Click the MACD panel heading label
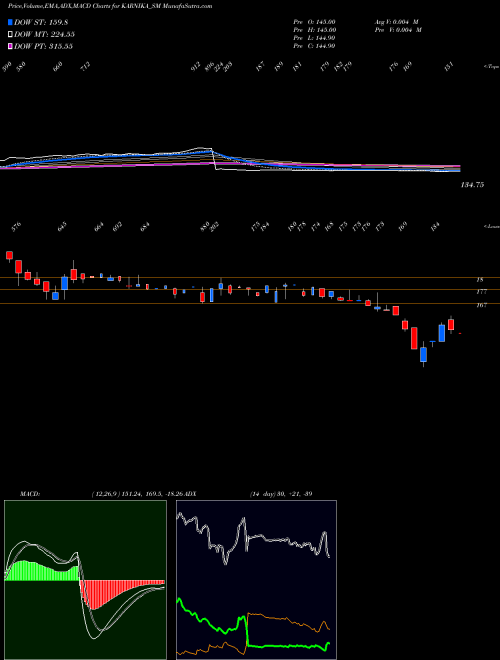The width and height of the screenshot is (500, 660). tap(29, 493)
